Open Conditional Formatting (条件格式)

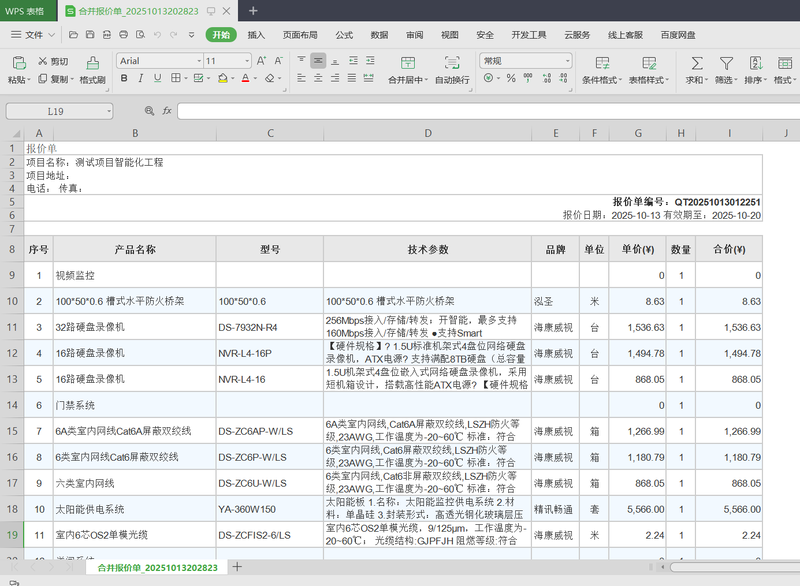point(603,63)
